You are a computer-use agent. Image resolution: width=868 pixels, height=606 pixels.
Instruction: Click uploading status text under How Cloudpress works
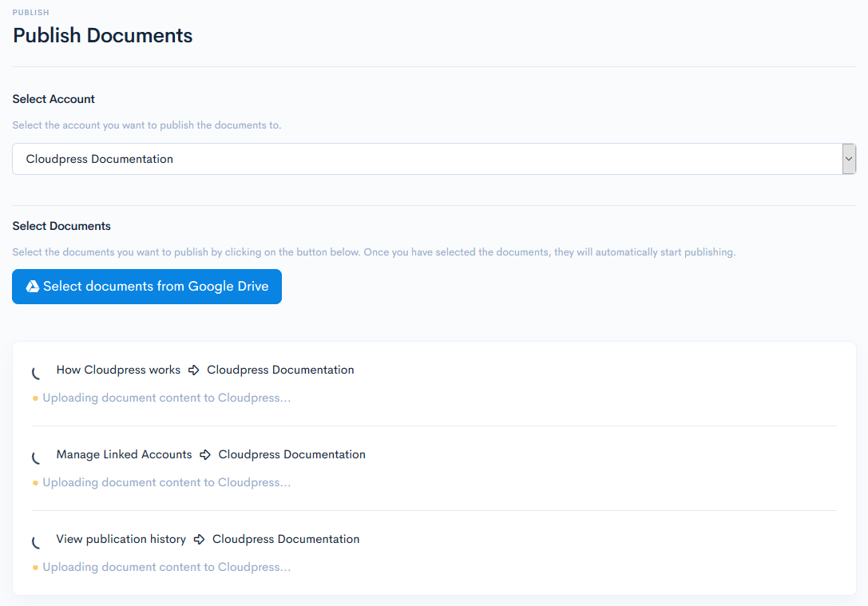tap(167, 398)
